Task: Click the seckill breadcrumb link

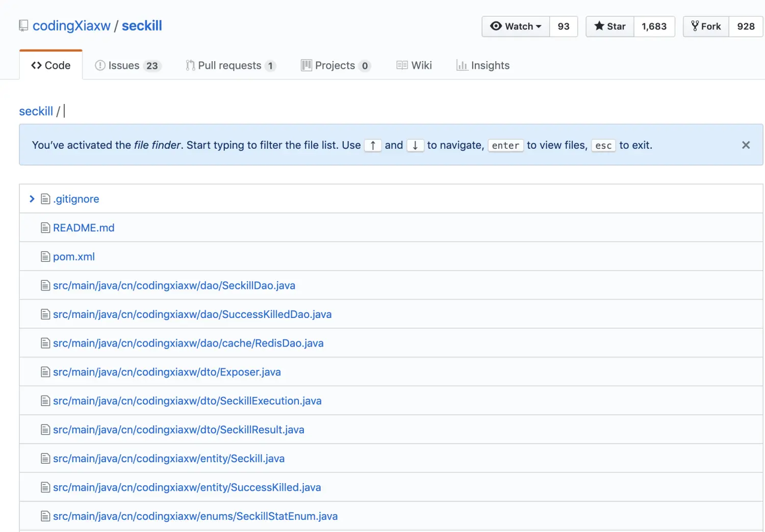Action: [x=36, y=111]
